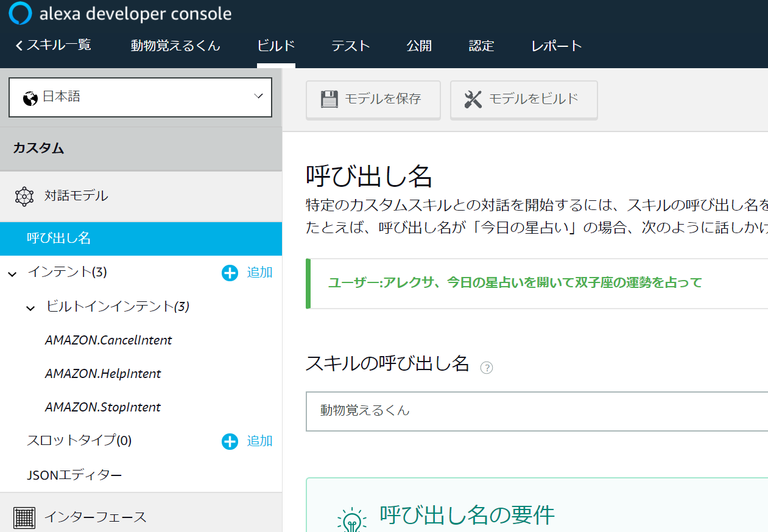Go back to スキル一覧
The width and height of the screenshot is (768, 532).
coord(53,45)
